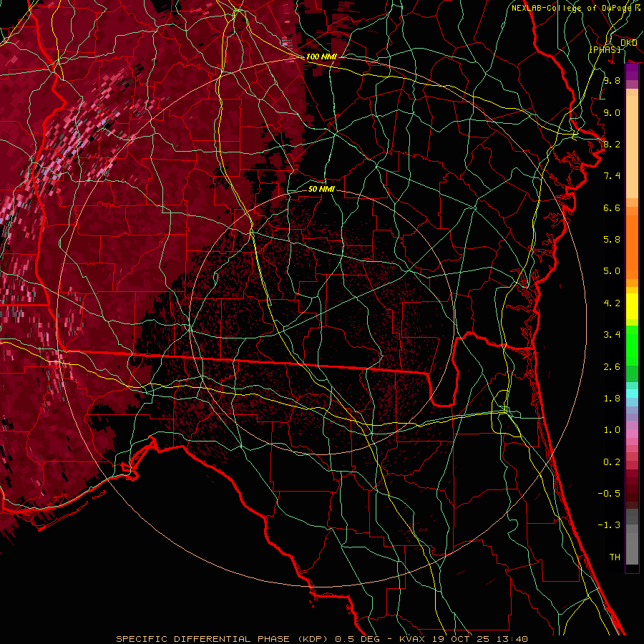The height and width of the screenshot is (644, 644).
Task: Click the 9.8 legend value
Action: click(x=612, y=80)
